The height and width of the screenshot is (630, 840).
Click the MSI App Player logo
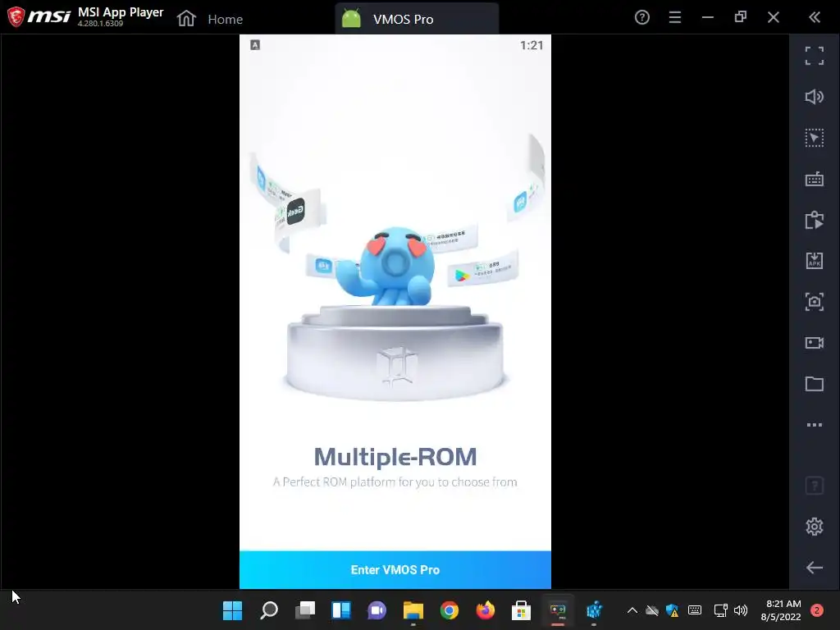(x=39, y=16)
